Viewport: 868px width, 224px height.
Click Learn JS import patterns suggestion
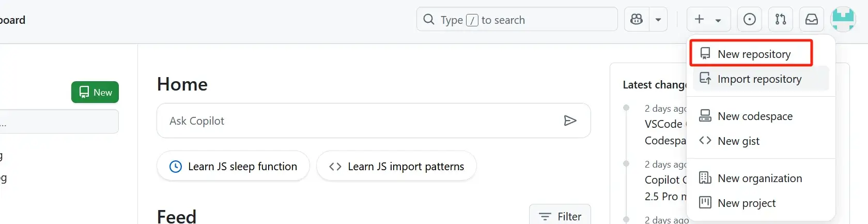point(396,166)
